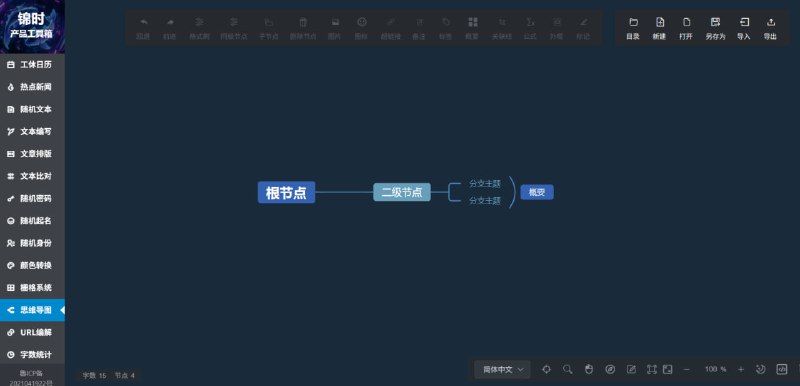800x386 pixels.
Task: Open the 随机密码 generator
Action: (x=33, y=198)
